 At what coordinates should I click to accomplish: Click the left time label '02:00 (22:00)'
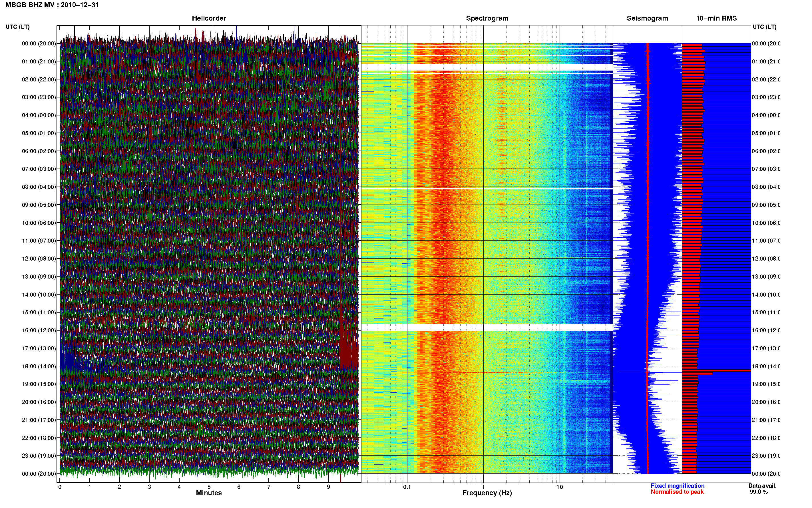pyautogui.click(x=39, y=79)
